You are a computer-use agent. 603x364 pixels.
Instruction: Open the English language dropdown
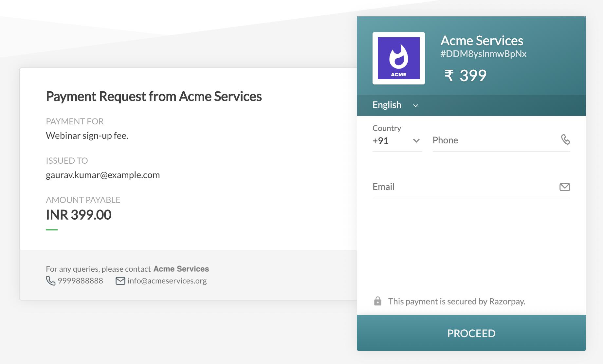coord(395,105)
